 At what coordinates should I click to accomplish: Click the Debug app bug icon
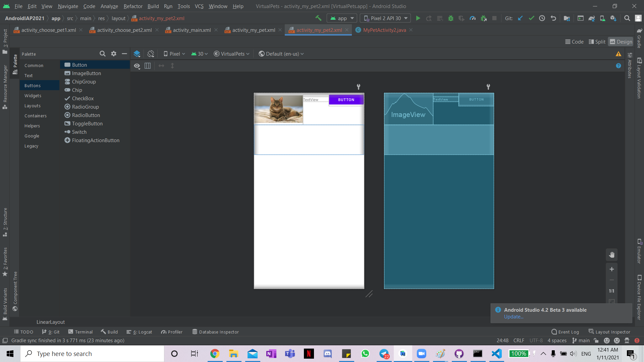pyautogui.click(x=451, y=18)
